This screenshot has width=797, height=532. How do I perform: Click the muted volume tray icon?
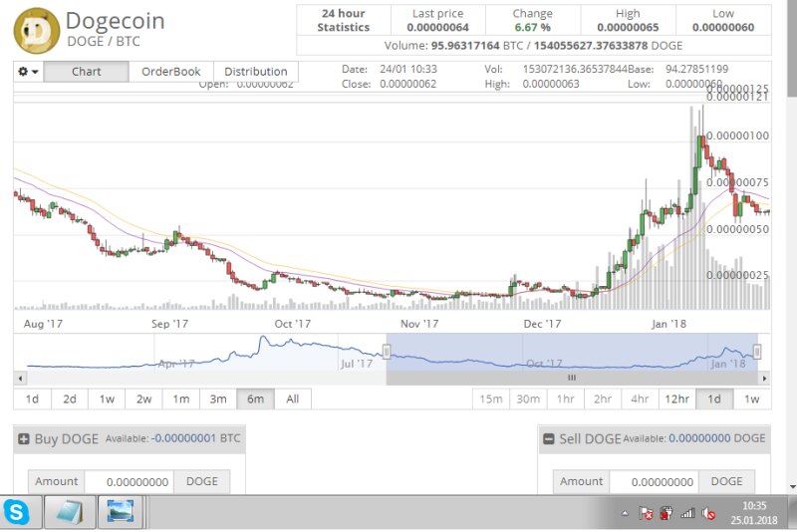(709, 513)
